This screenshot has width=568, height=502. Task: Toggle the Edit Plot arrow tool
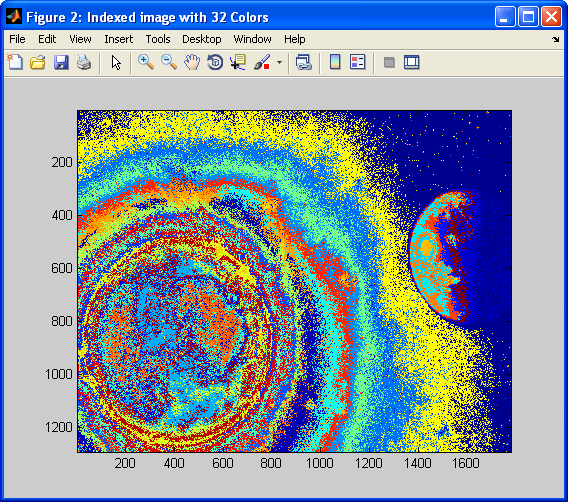point(116,62)
